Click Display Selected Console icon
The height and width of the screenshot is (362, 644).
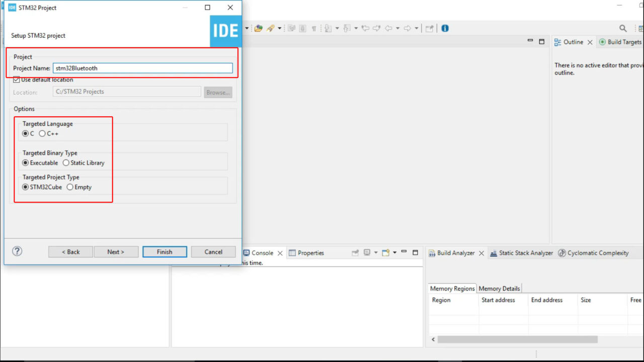tap(367, 253)
